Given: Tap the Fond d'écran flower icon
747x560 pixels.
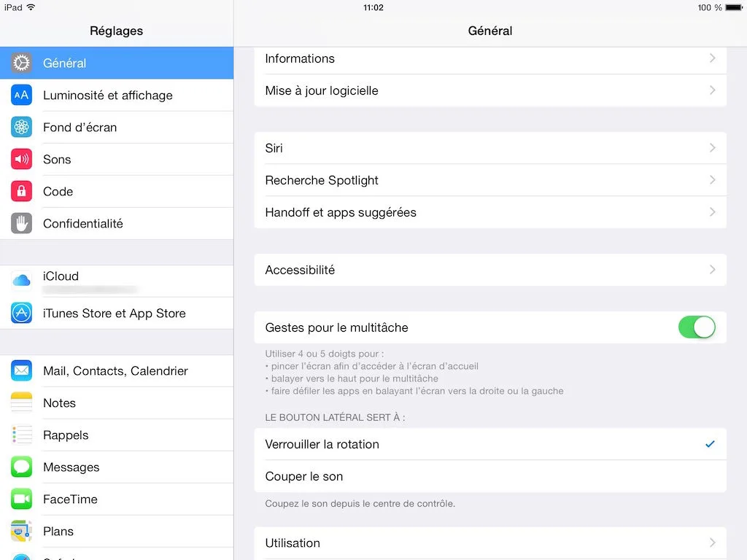Looking at the screenshot, I should pos(21,127).
